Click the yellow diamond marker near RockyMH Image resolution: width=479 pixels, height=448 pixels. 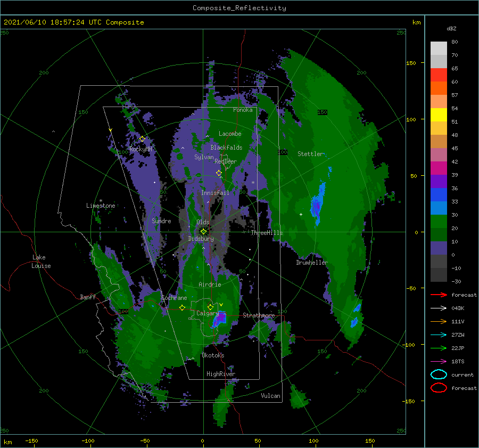pos(142,139)
